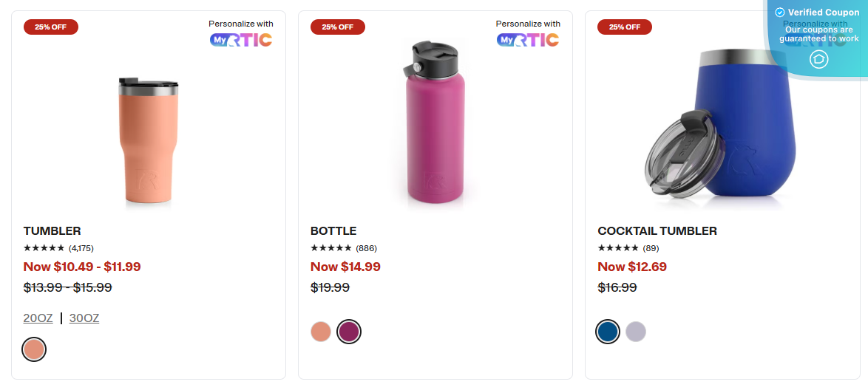
Task: Click the Bottle star rating
Action: (331, 248)
